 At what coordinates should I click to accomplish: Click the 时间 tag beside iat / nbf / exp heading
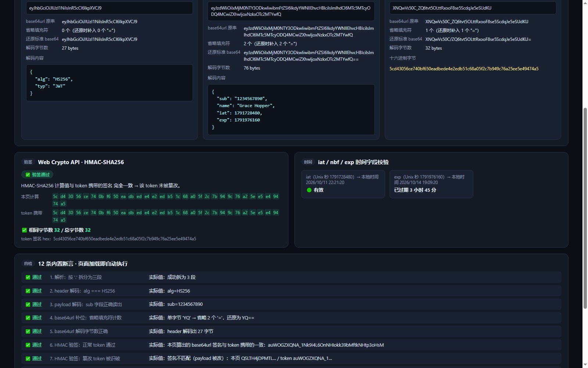coord(308,162)
